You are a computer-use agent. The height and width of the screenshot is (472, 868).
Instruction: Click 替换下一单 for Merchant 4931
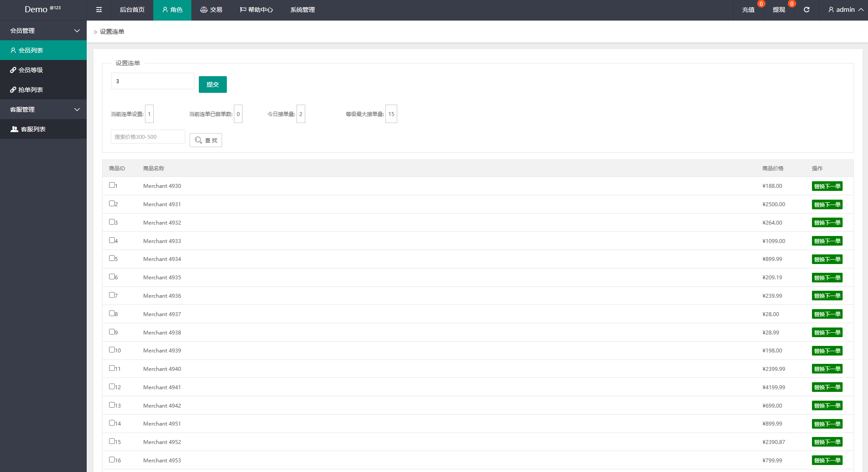(x=827, y=204)
